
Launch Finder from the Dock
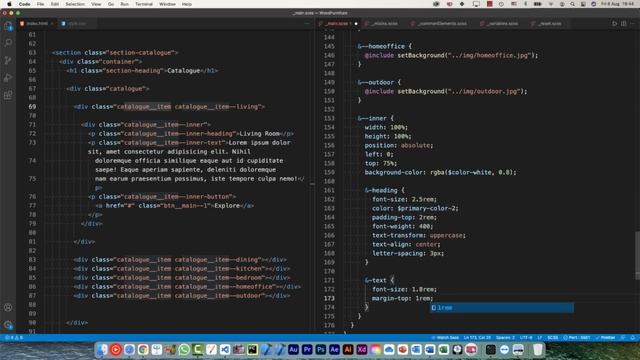[102, 349]
